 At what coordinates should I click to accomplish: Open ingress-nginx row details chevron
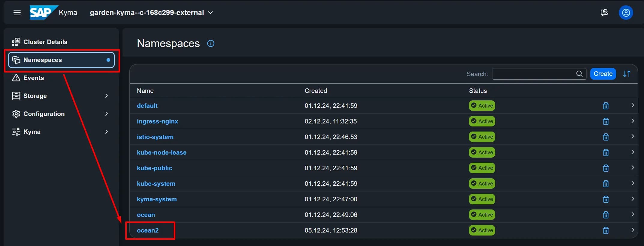tap(633, 121)
